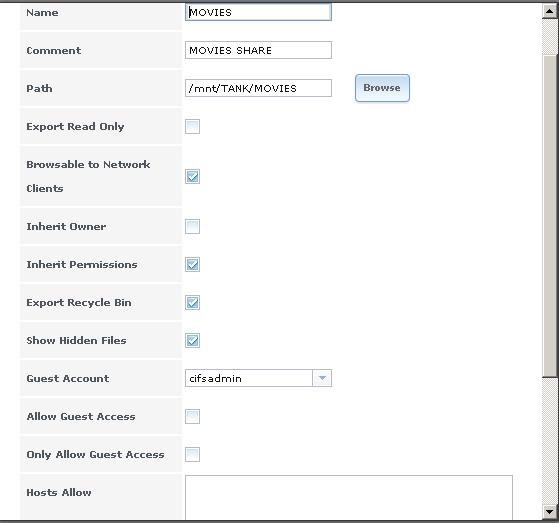Viewport: 559px width, 523px height.
Task: Open the Browse button next to Path
Action: (x=382, y=88)
